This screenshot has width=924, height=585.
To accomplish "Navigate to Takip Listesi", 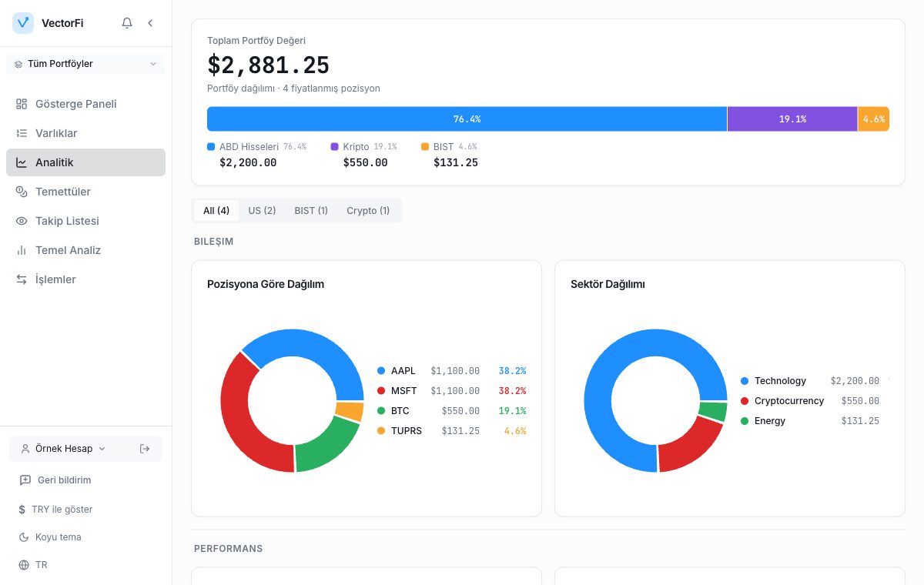I will coord(85,221).
